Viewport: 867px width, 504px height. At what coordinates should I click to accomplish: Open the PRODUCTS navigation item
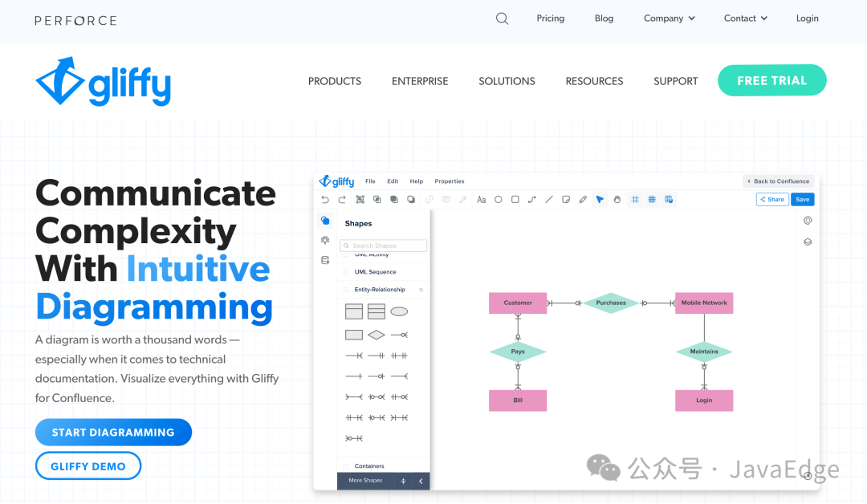coord(335,81)
